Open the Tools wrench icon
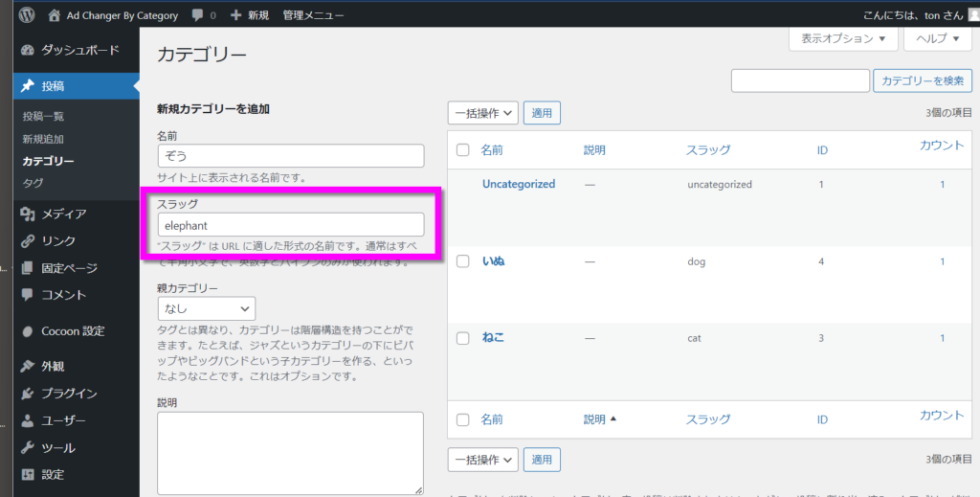980x497 pixels. pyautogui.click(x=28, y=447)
